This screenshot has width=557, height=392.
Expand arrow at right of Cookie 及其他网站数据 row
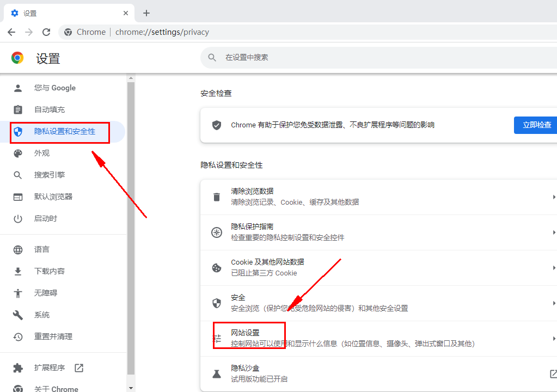point(554,268)
